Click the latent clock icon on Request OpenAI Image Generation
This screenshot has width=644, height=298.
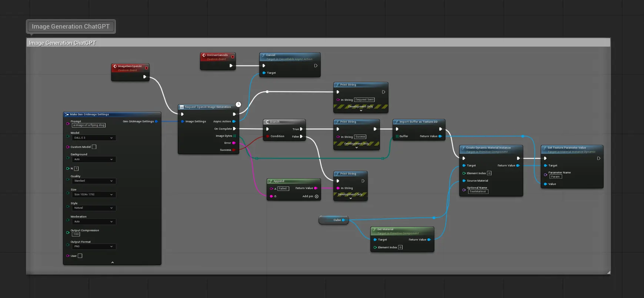(238, 105)
